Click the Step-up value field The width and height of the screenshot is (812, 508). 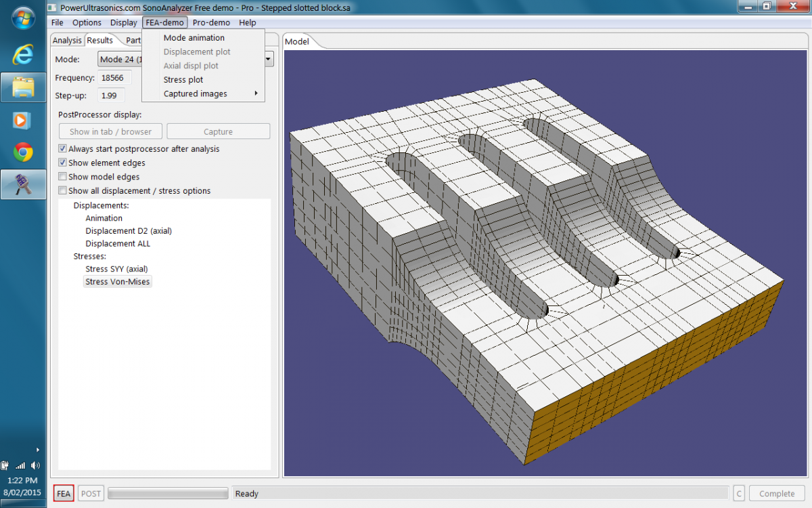click(x=112, y=96)
